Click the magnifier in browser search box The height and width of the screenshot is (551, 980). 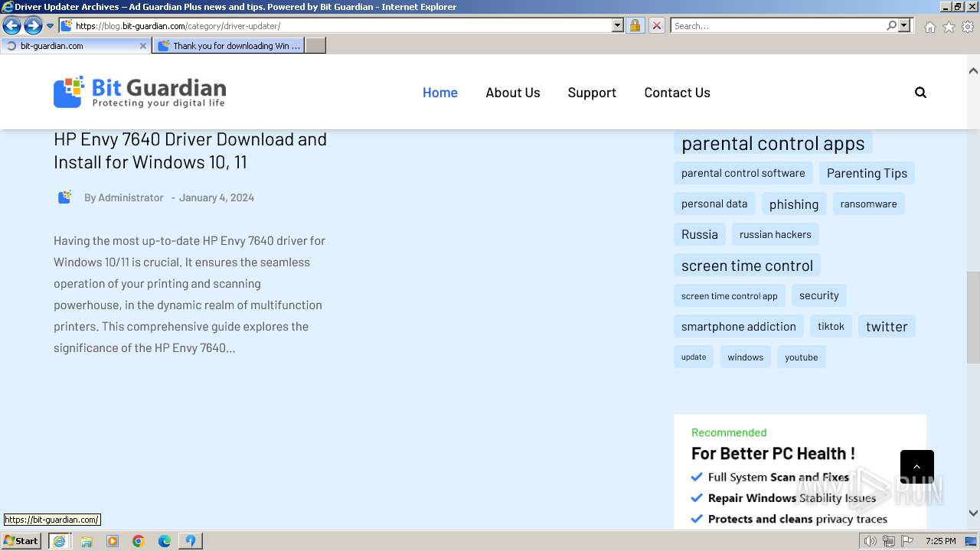[x=891, y=26]
